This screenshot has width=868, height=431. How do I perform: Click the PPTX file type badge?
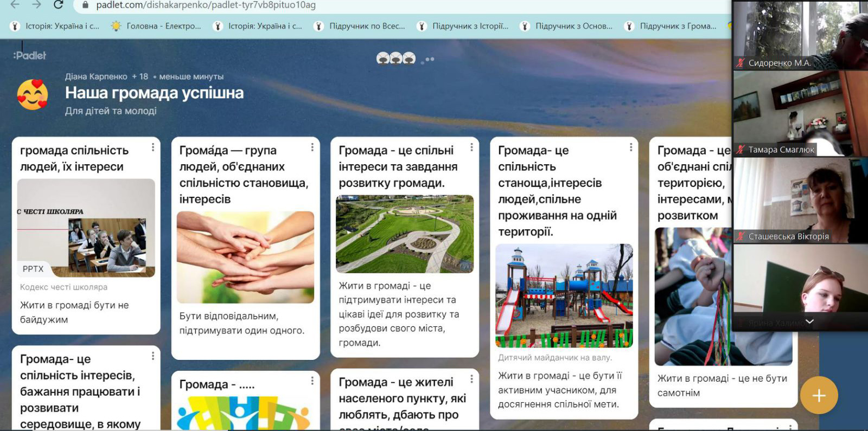(33, 268)
